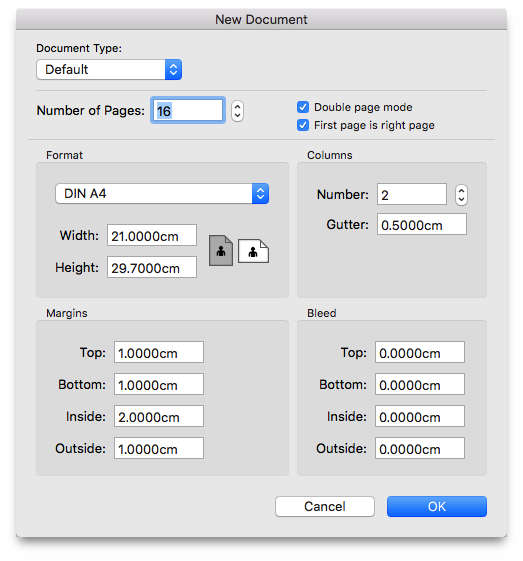Click the Gutter input field
523x561 pixels.
[422, 224]
